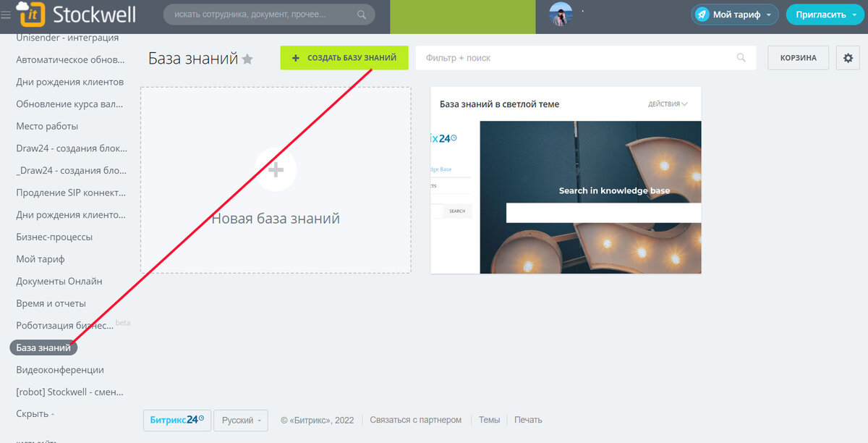The image size is (868, 443).
Task: Focus the top search field
Action: click(x=269, y=14)
